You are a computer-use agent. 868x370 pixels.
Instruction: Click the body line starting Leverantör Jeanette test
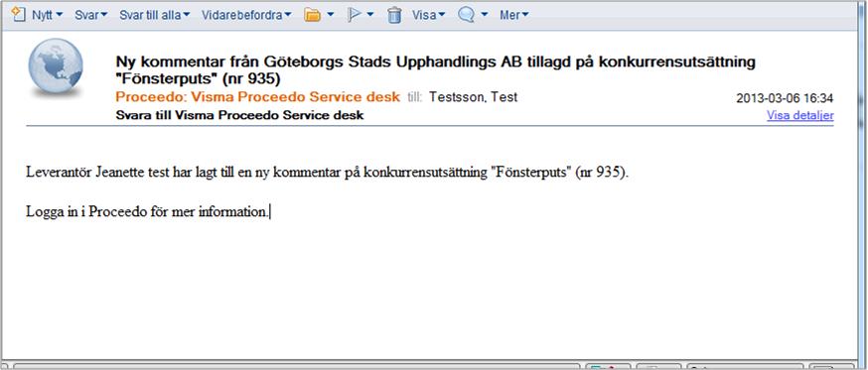(328, 173)
